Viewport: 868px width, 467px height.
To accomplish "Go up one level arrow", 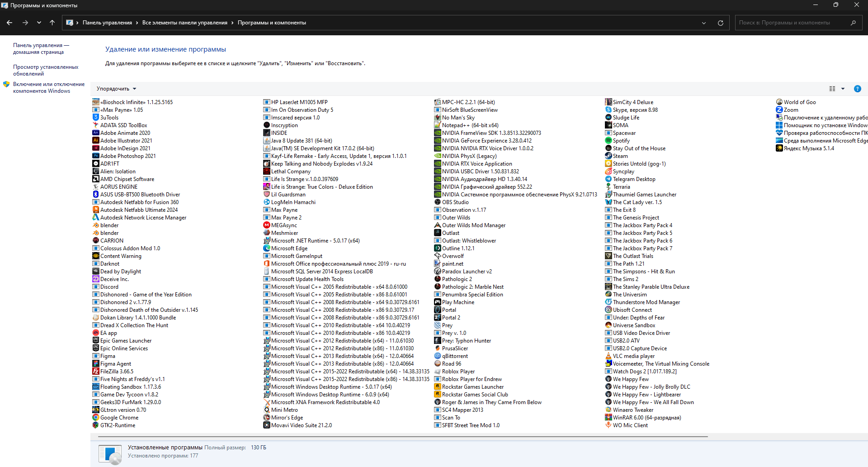I will (x=52, y=23).
